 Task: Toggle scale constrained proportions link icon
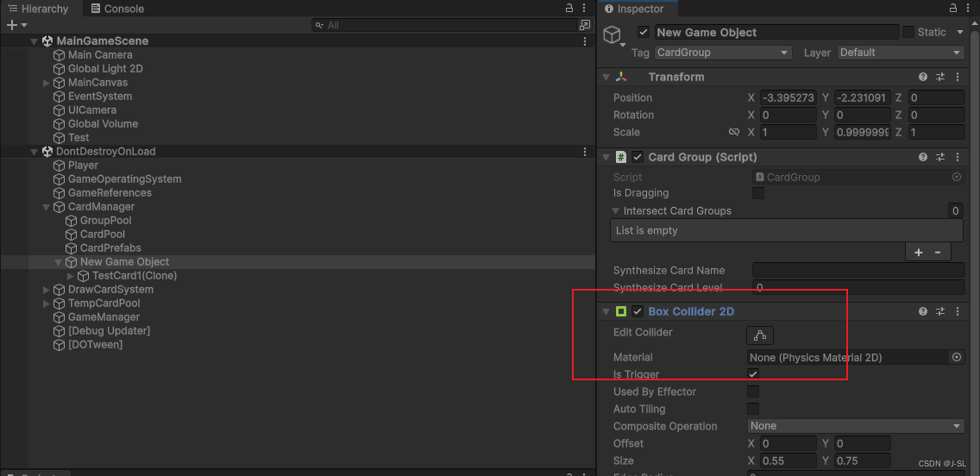[734, 132]
